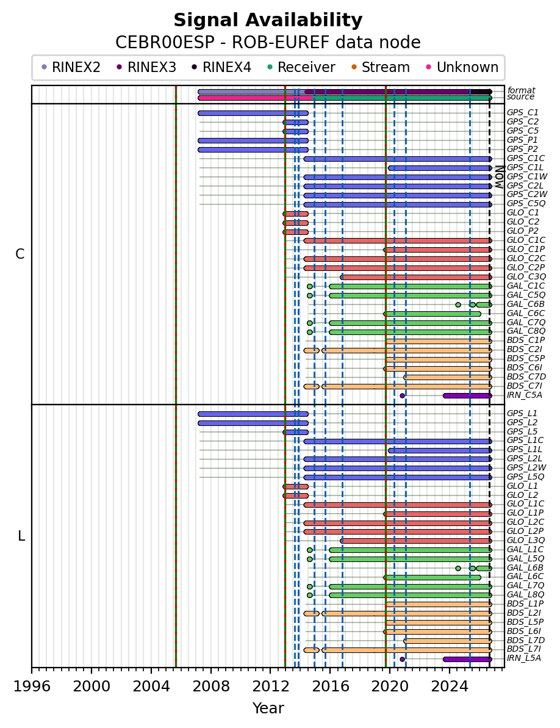Click the Signal Availability title
The width and height of the screenshot is (560, 728).
268,20
